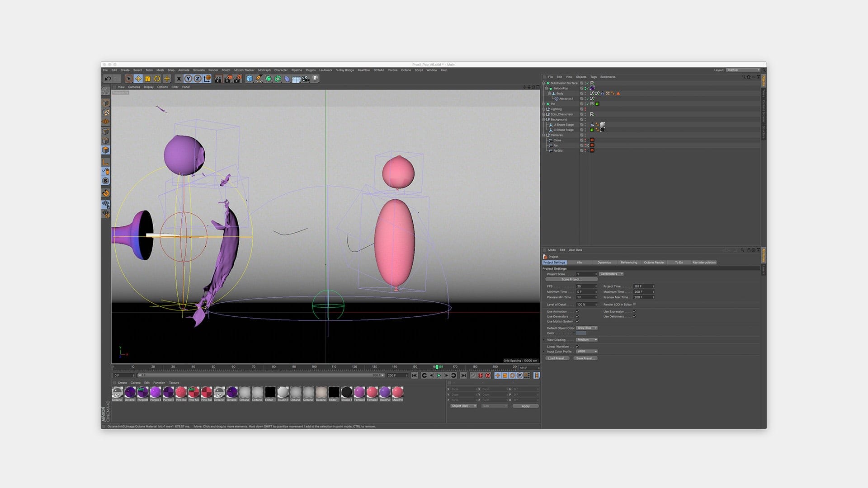Screen dimensions: 868x488
Task: Collapse the Cameras group in the tree
Action: (x=544, y=135)
